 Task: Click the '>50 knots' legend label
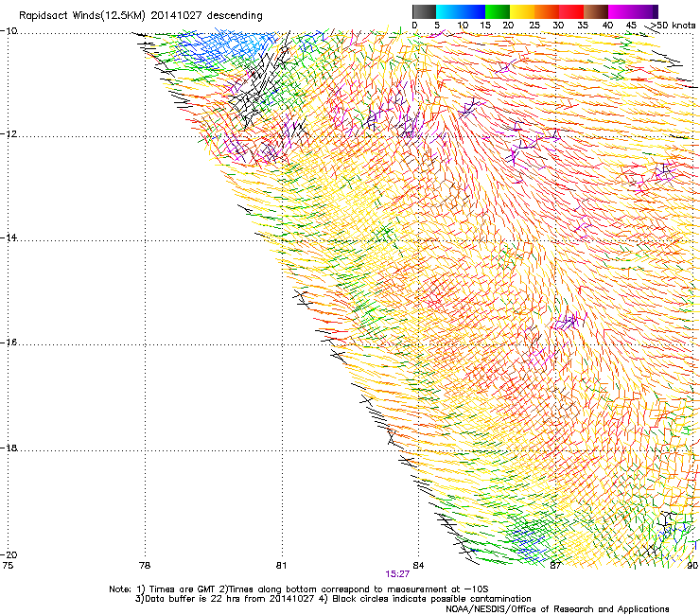(673, 25)
